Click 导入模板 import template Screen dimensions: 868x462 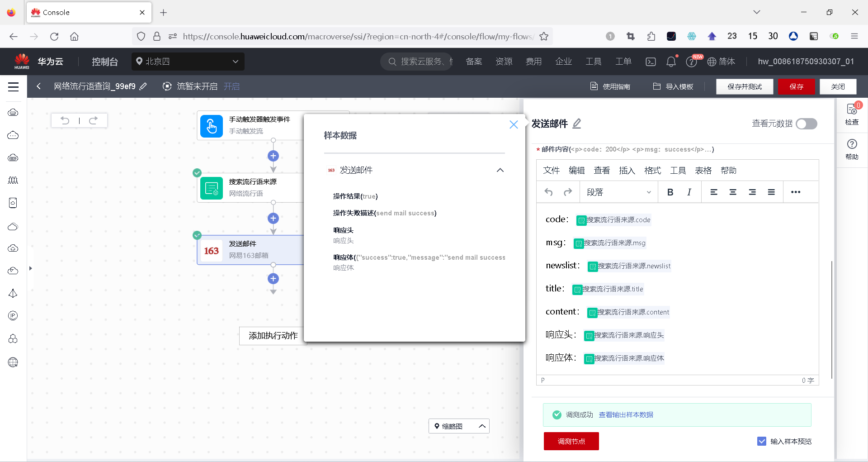[673, 86]
